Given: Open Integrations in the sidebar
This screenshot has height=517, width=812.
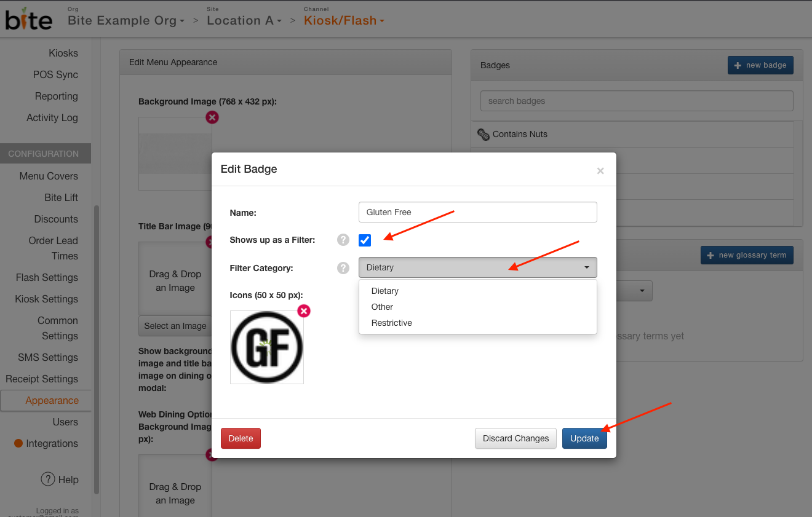Looking at the screenshot, I should point(52,443).
